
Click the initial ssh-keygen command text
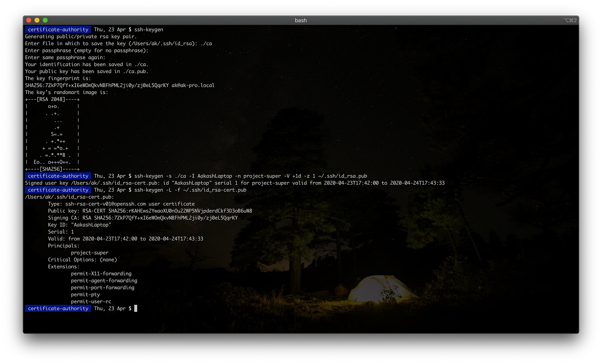tap(148, 29)
